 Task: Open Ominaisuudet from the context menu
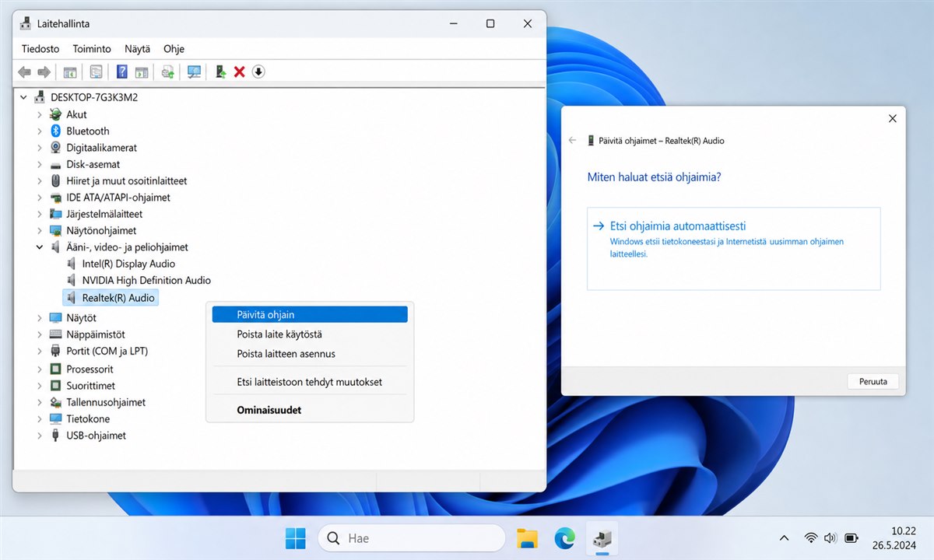click(x=310, y=410)
